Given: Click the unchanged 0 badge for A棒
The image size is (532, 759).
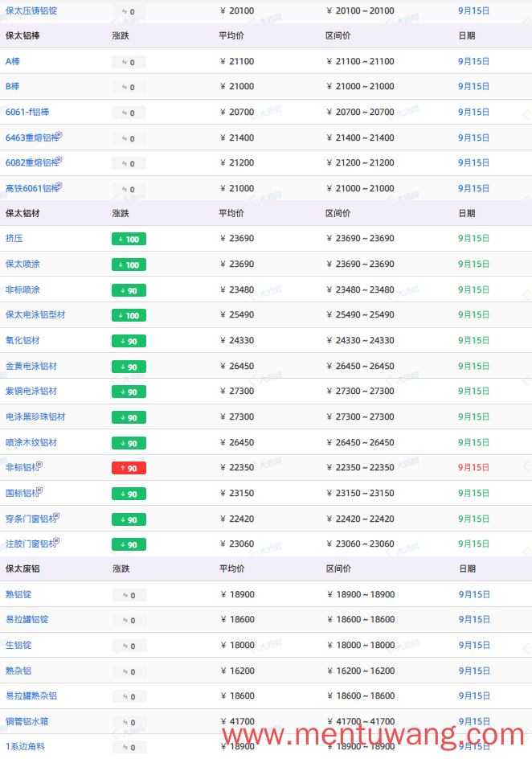Looking at the screenshot, I should pyautogui.click(x=129, y=62).
